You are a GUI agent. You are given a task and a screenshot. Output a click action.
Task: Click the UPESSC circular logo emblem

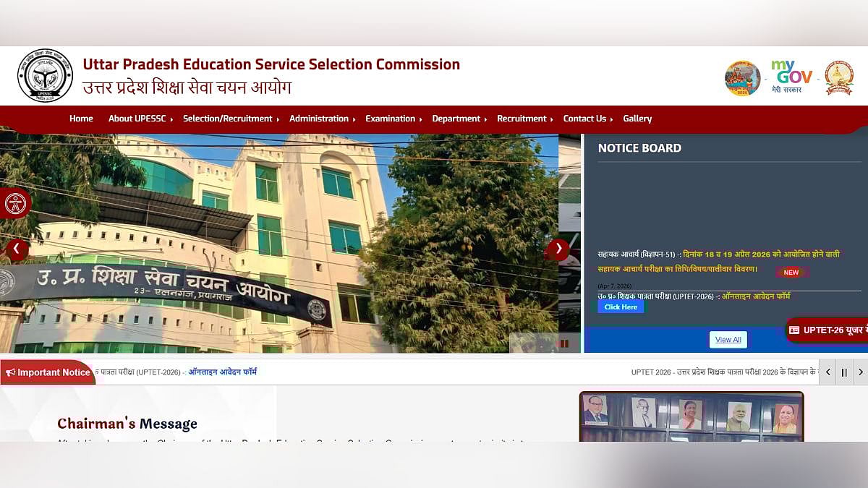point(45,75)
